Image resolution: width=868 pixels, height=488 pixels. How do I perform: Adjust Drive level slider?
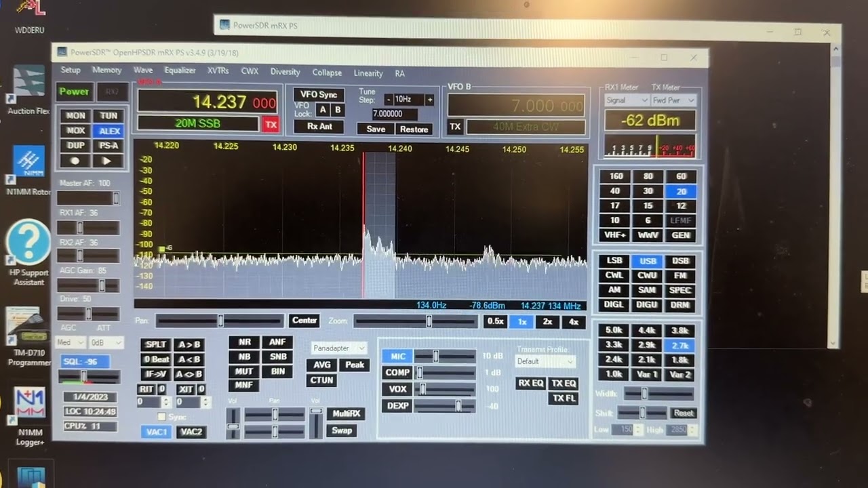click(88, 314)
